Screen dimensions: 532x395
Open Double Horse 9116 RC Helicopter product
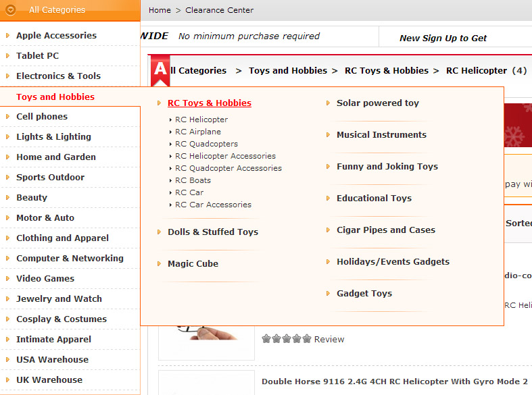pos(395,382)
